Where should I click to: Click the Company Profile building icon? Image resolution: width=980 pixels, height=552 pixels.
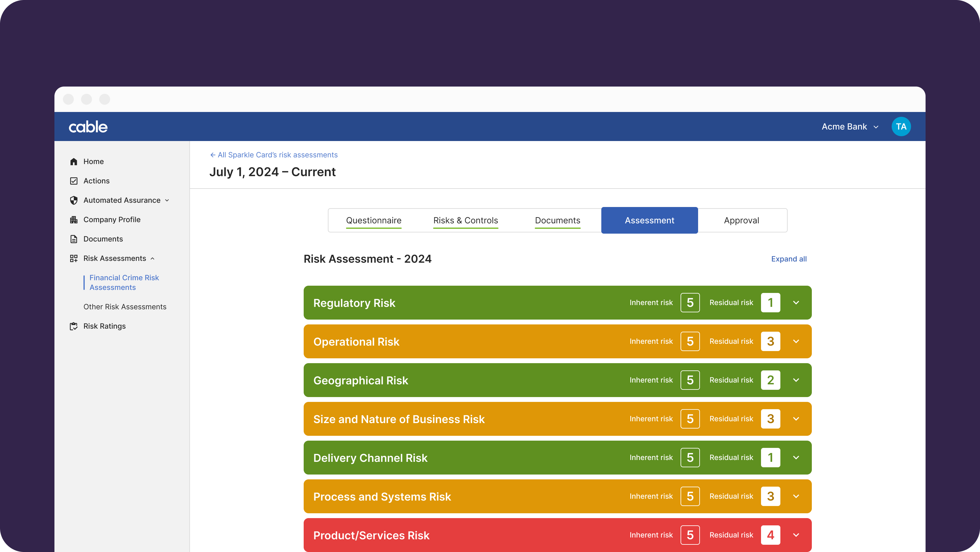[x=74, y=220]
